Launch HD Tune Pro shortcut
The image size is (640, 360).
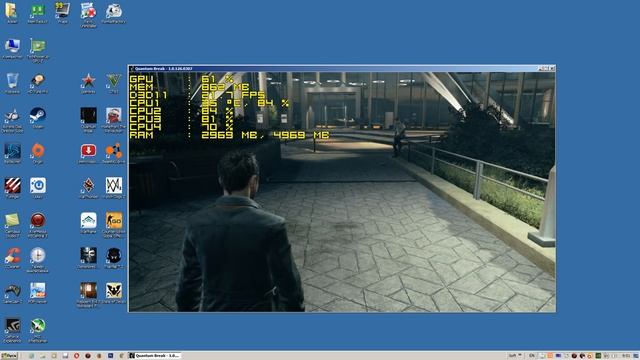(38, 82)
